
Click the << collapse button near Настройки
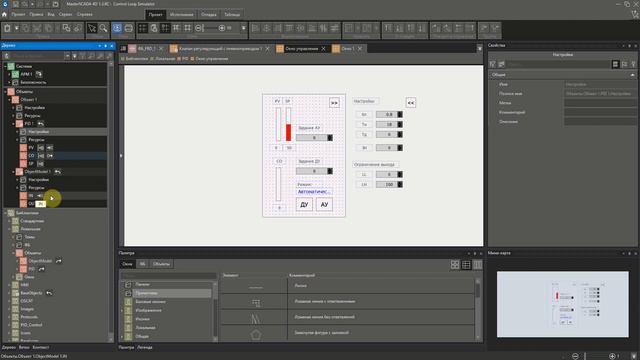(x=411, y=103)
